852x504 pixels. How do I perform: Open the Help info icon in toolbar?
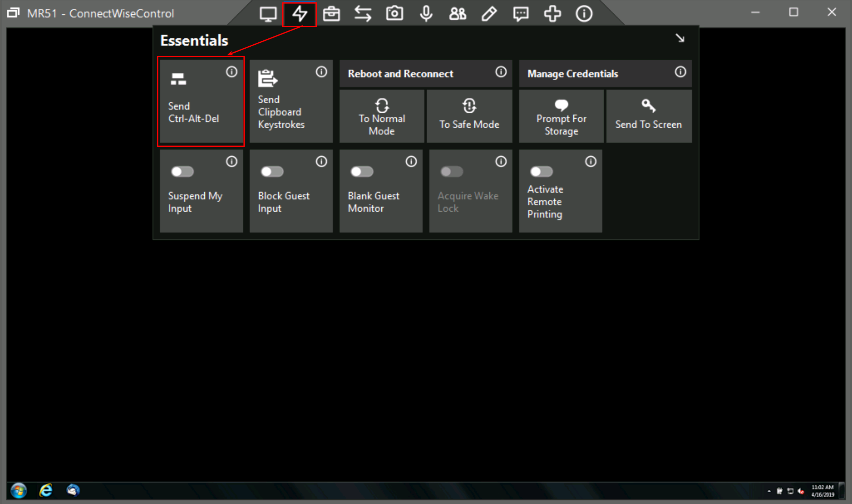584,14
